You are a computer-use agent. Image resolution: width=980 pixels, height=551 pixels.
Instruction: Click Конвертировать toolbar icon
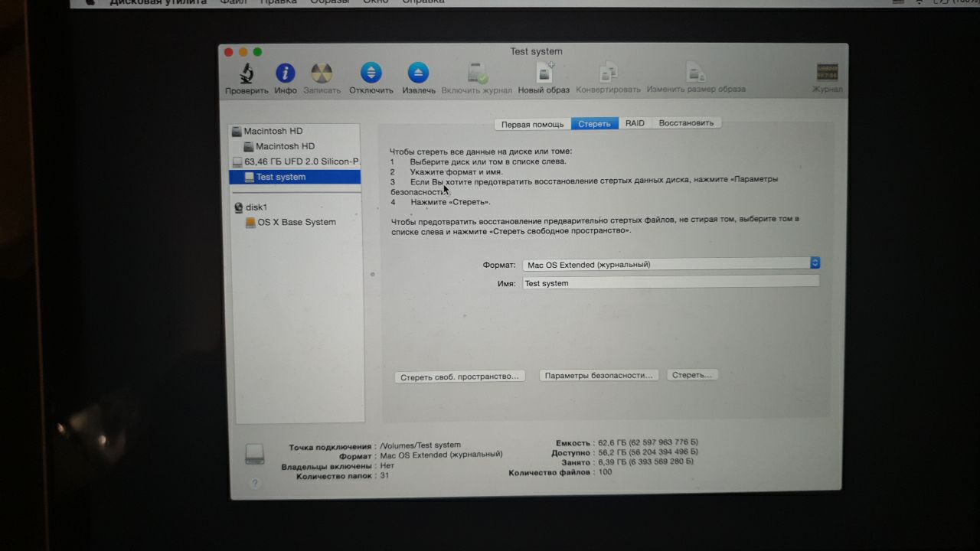tap(608, 73)
